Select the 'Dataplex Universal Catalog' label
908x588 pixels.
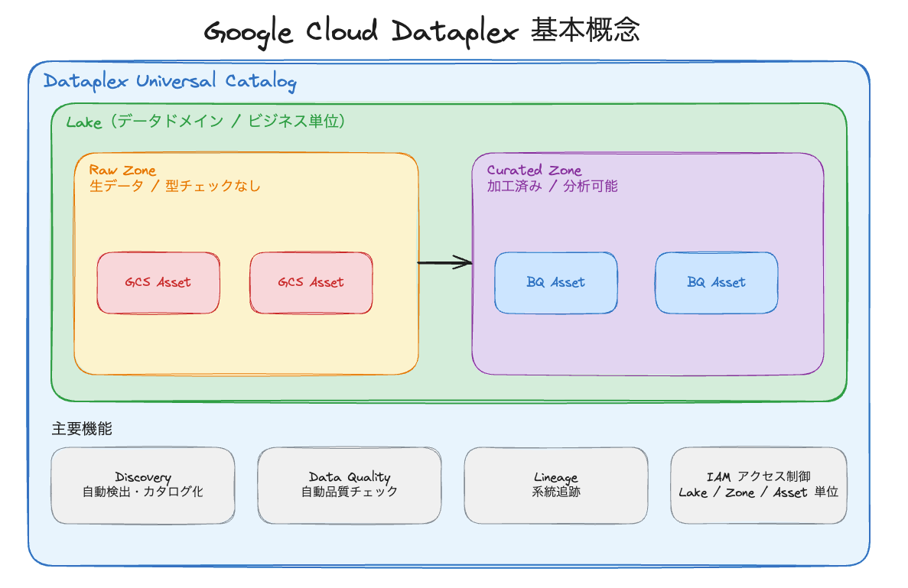171,82
